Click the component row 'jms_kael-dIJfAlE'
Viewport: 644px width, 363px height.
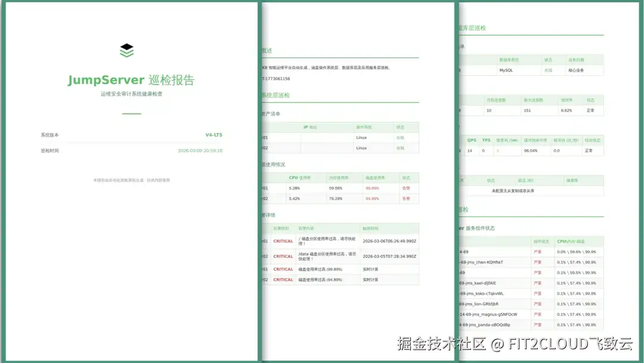click(x=478, y=283)
